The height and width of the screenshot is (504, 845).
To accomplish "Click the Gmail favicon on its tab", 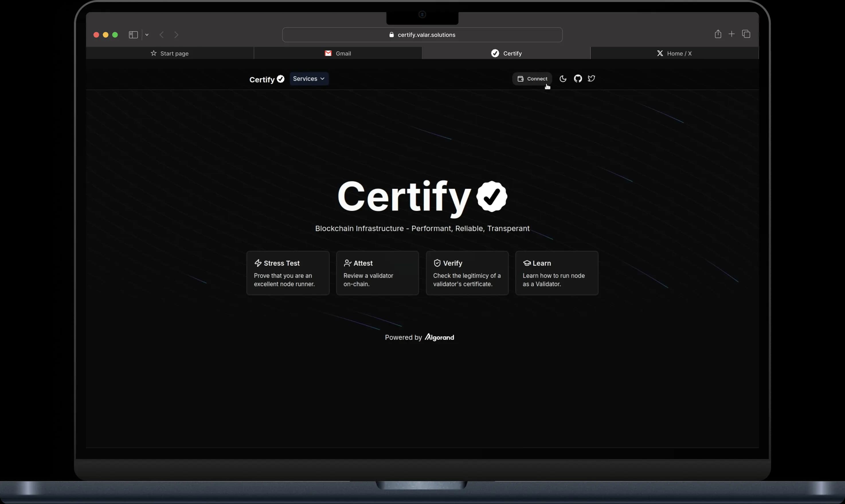I will click(x=328, y=53).
